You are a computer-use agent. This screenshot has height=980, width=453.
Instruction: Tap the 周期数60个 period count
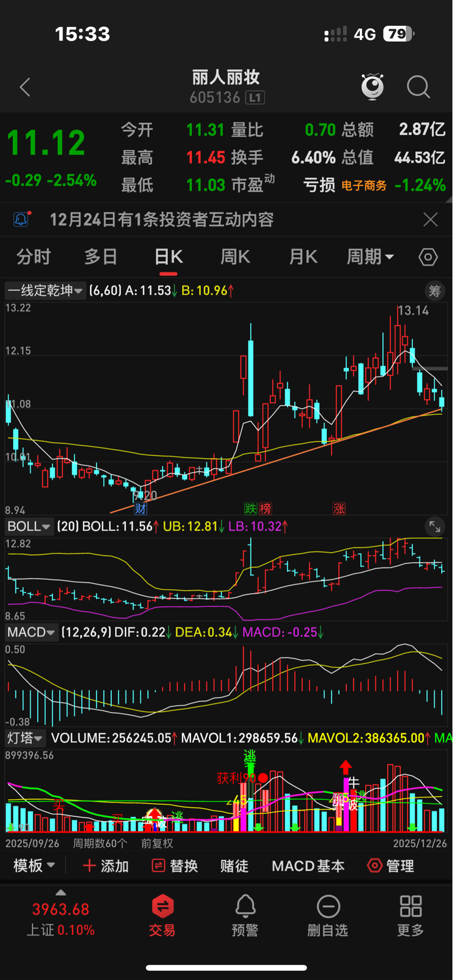(x=100, y=843)
